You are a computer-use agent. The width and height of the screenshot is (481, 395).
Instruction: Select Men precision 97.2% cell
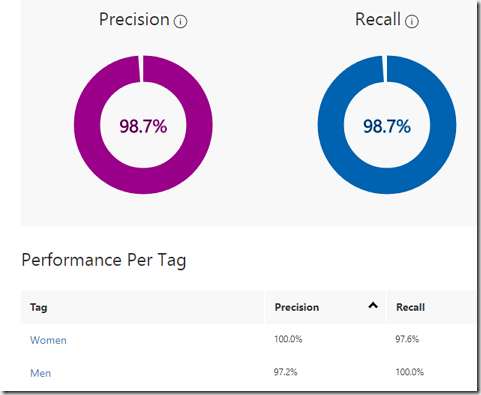[x=285, y=372]
